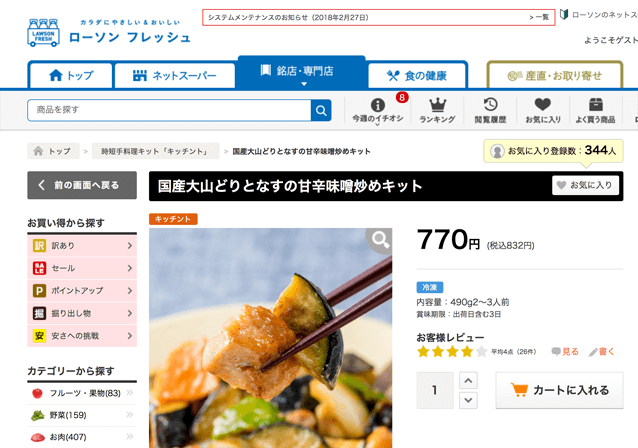Click the review 書く pencil icon

(x=593, y=352)
